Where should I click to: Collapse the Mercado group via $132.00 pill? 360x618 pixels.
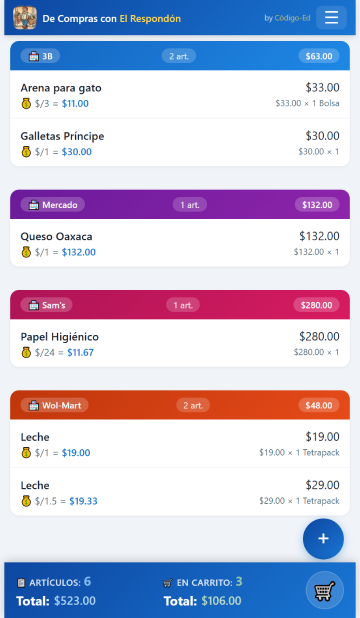[317, 205]
